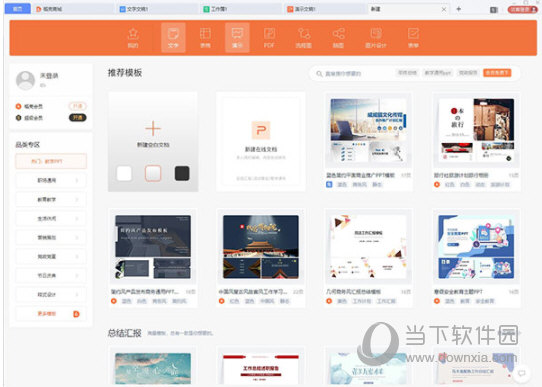The image size is (542, 387).
Task: Click the dark 超级会员 membership icon
Action: click(x=18, y=118)
